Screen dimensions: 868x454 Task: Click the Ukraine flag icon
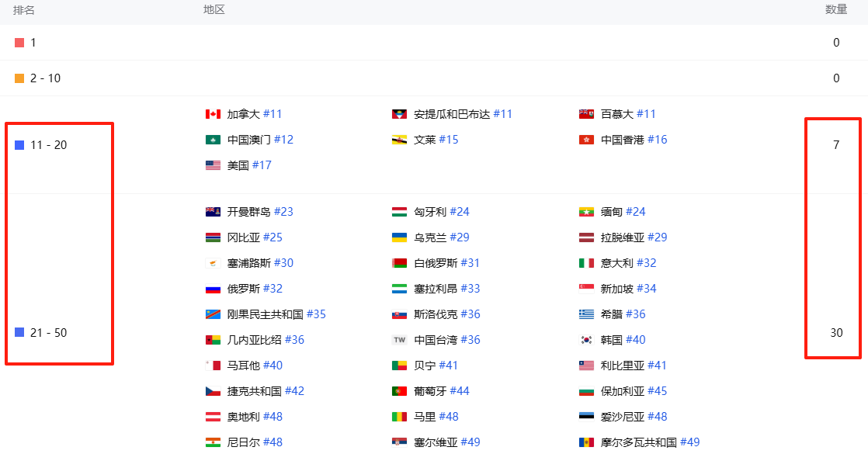399,237
